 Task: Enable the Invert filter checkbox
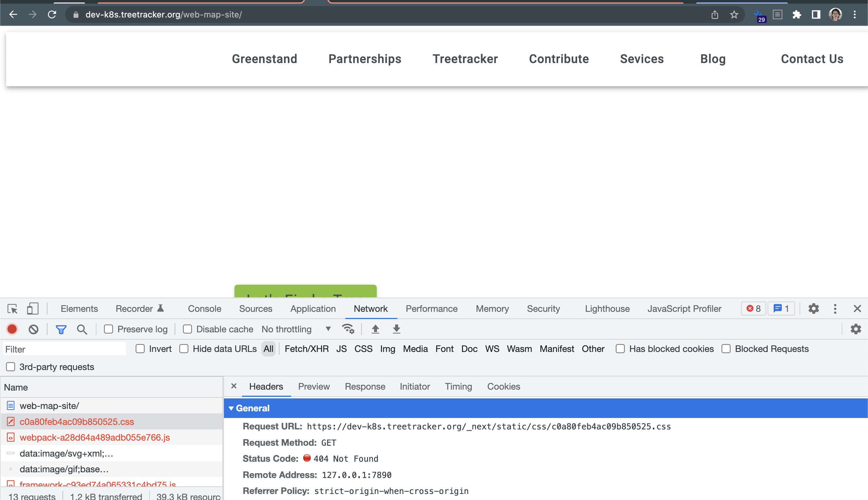click(x=140, y=349)
